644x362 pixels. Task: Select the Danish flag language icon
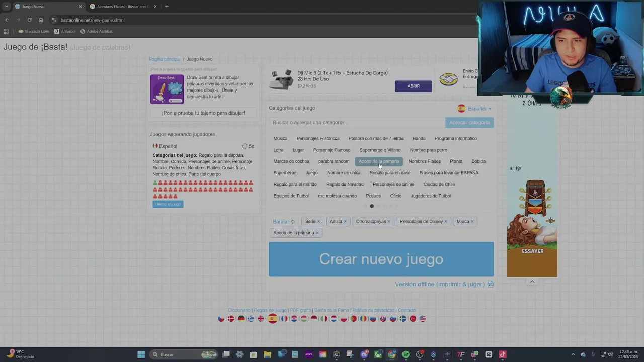[231, 319]
